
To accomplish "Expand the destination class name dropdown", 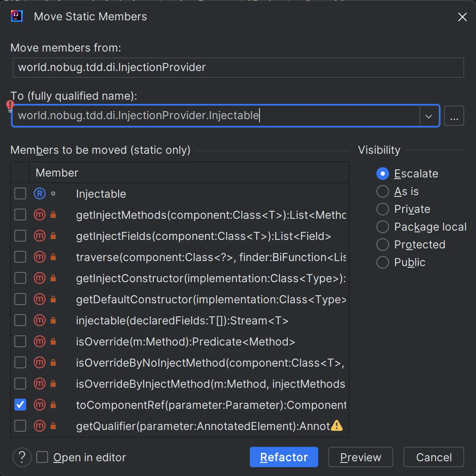I will (x=429, y=116).
